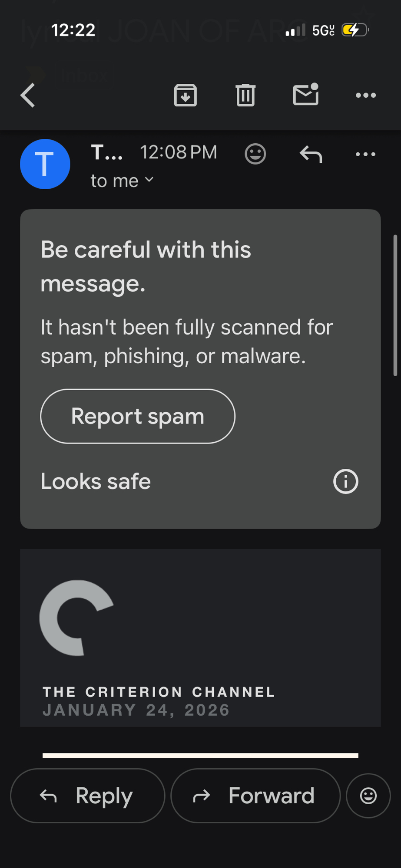The width and height of the screenshot is (401, 868).
Task: Open warning info icon
Action: click(346, 481)
